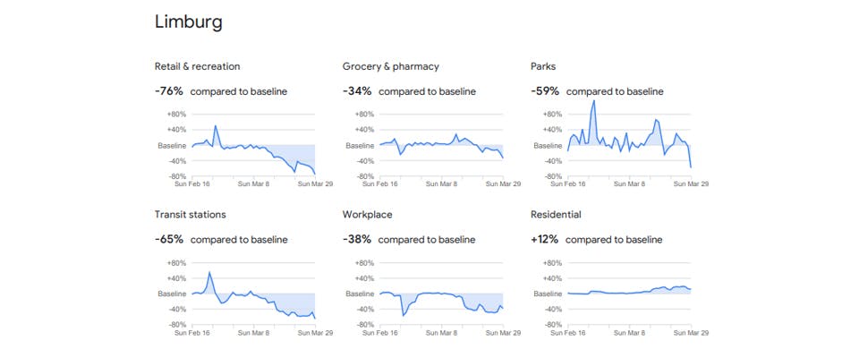Select the Parks section title
Viewport: 868px width, 358px height.
pyautogui.click(x=544, y=66)
